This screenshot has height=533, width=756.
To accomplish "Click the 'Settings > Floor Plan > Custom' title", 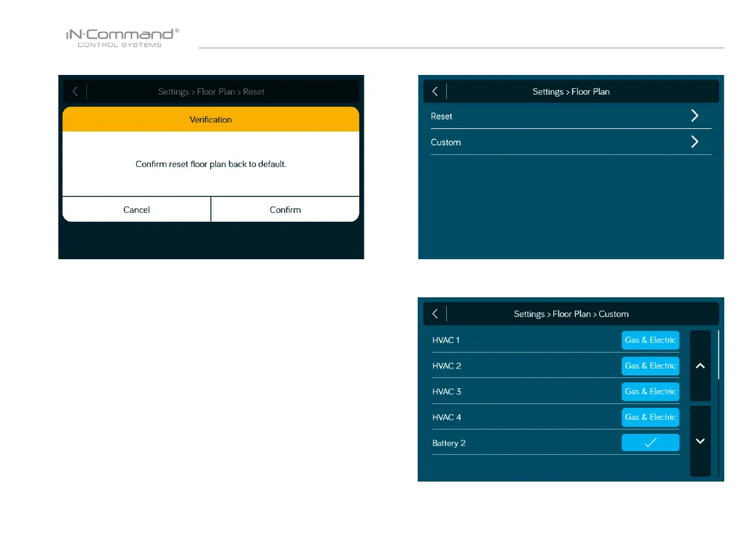I will [571, 314].
